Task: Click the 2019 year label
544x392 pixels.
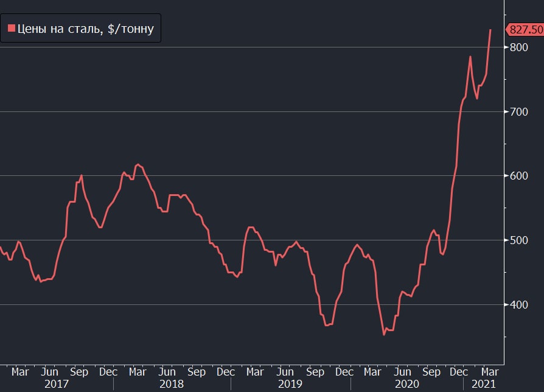Action: [290, 384]
